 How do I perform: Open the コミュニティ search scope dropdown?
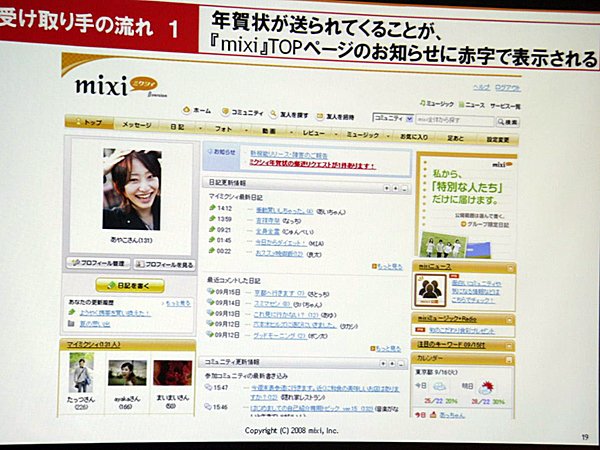pyautogui.click(x=393, y=118)
